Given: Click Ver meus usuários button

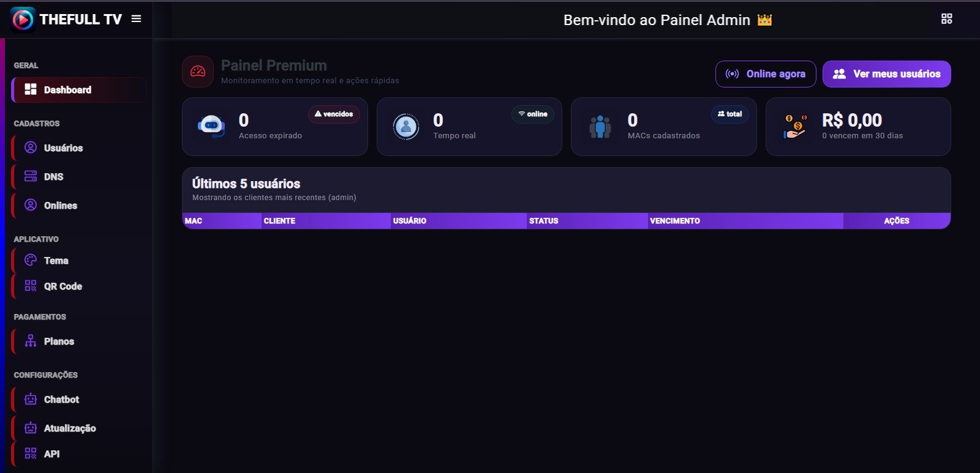Looking at the screenshot, I should [887, 74].
